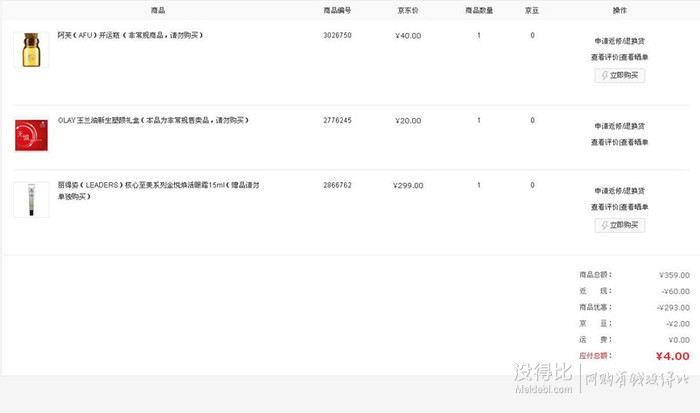Select the ¥299.00 price cell
Image resolution: width=700 pixels, height=413 pixels.
[x=408, y=186]
